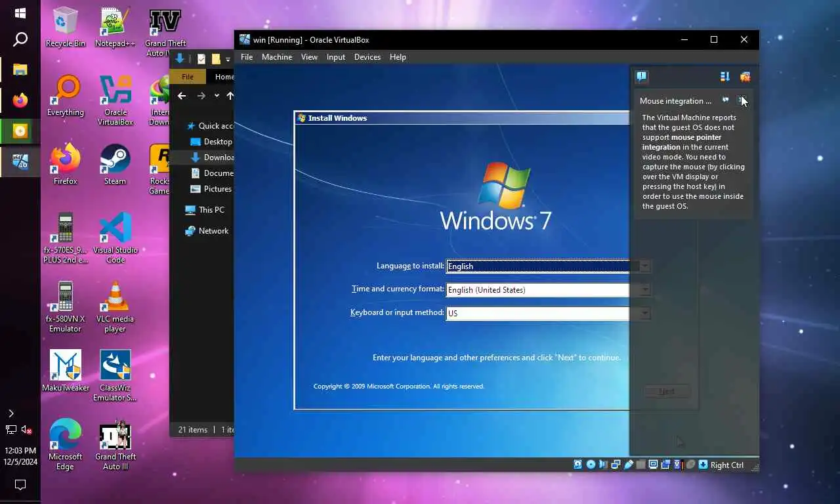Image resolution: width=840 pixels, height=504 pixels.
Task: Select the fx-580VN X Emulator shortcut
Action: click(66, 307)
